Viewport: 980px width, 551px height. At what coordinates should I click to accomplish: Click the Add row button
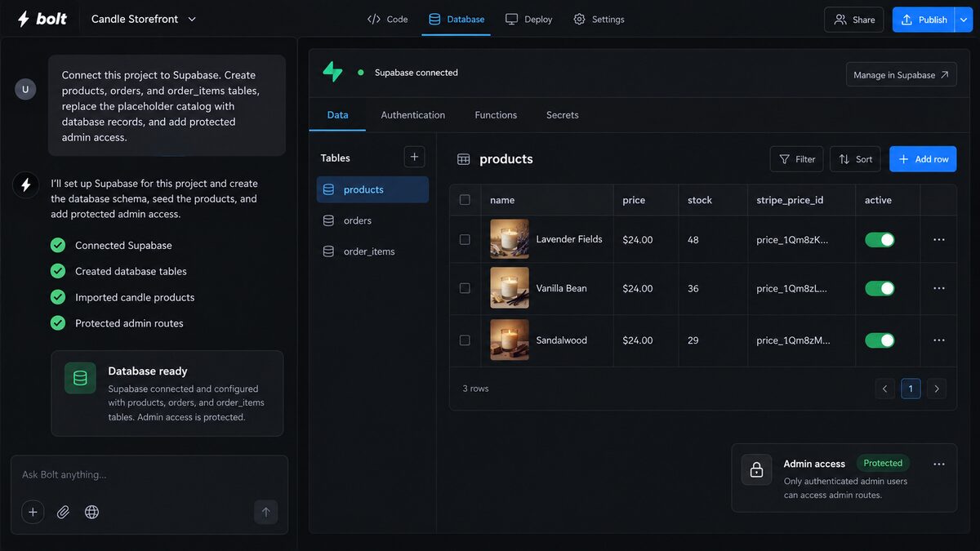pyautogui.click(x=923, y=159)
